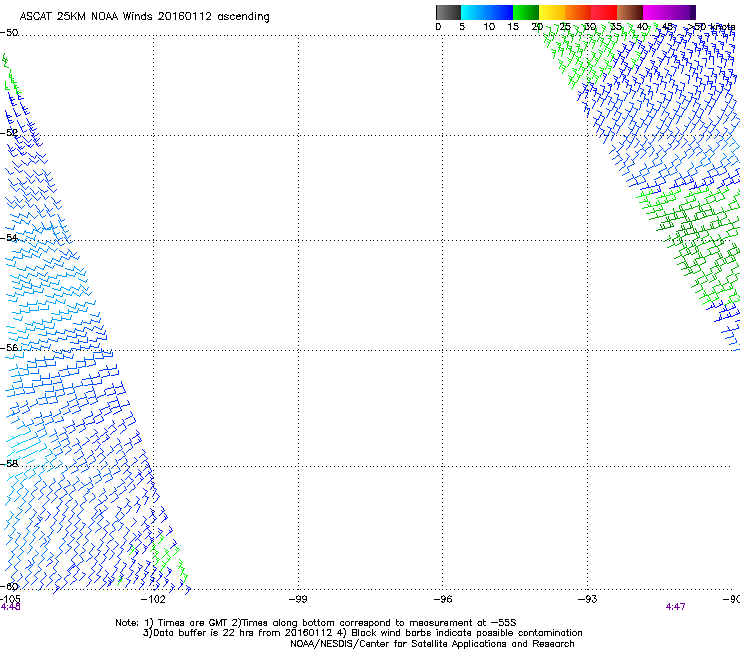Click the -56 latitude label
This screenshot has height=650, width=740.
click(x=9, y=348)
